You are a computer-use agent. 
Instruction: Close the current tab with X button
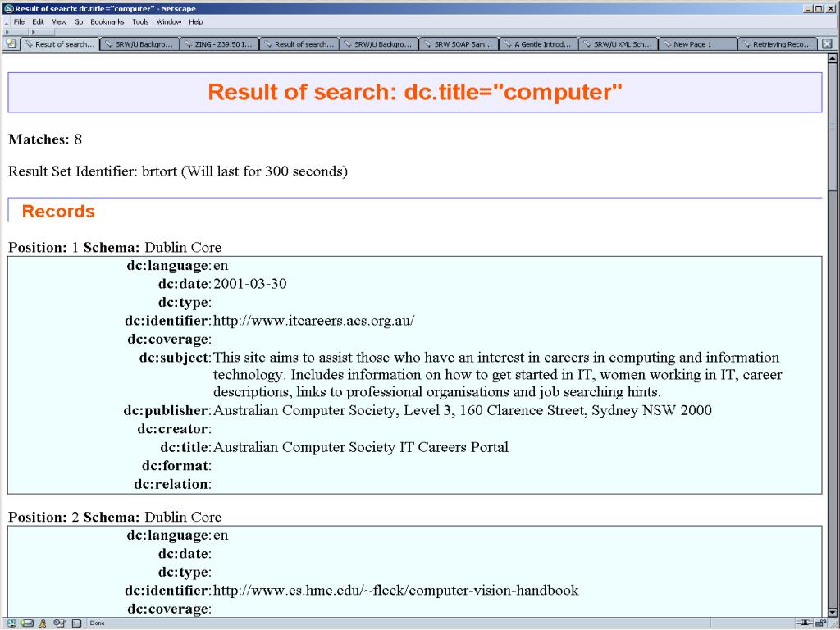tap(828, 44)
